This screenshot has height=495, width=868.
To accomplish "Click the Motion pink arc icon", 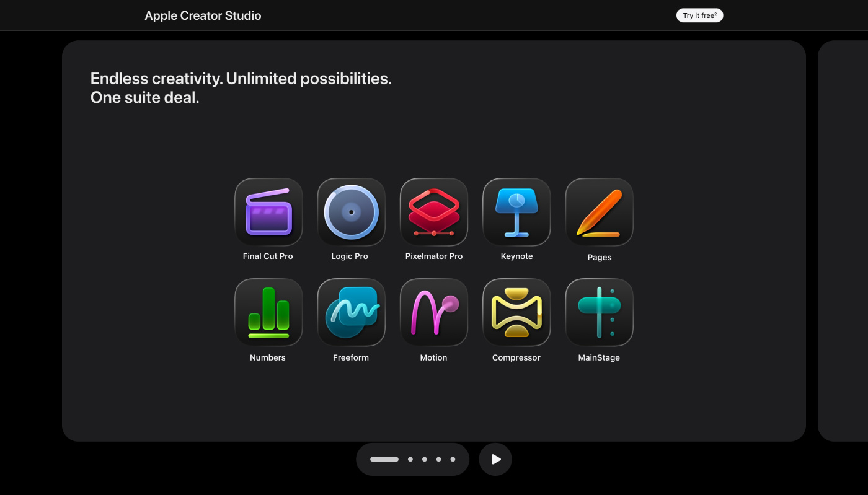I will click(434, 312).
